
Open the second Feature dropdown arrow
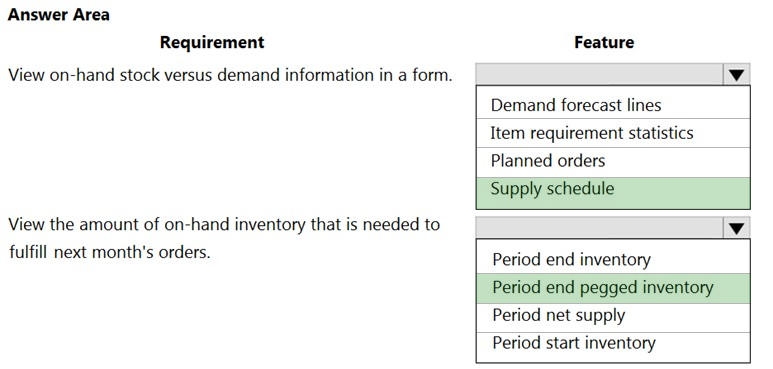pos(737,228)
